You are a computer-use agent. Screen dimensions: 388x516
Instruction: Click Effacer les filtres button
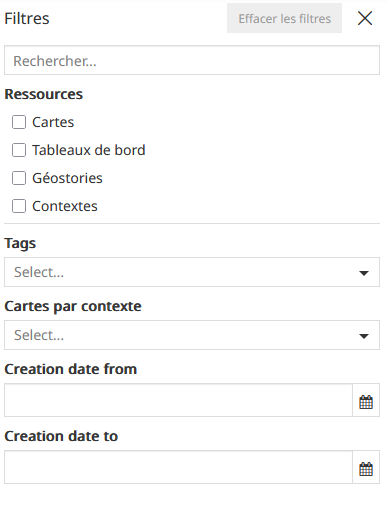click(284, 18)
